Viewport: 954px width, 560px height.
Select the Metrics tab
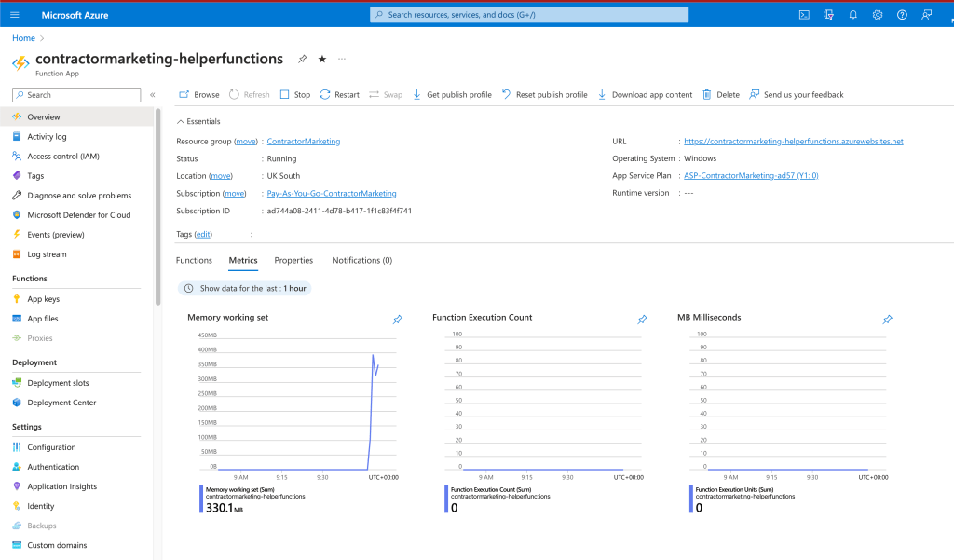[243, 260]
